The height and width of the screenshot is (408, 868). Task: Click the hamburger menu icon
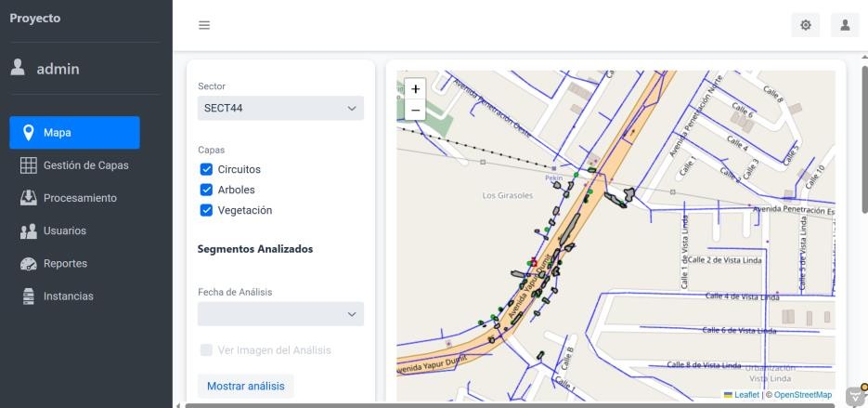click(204, 26)
